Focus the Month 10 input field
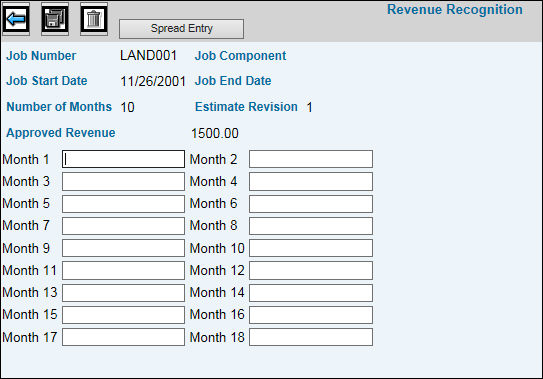Image resolution: width=543 pixels, height=379 pixels. tap(311, 248)
